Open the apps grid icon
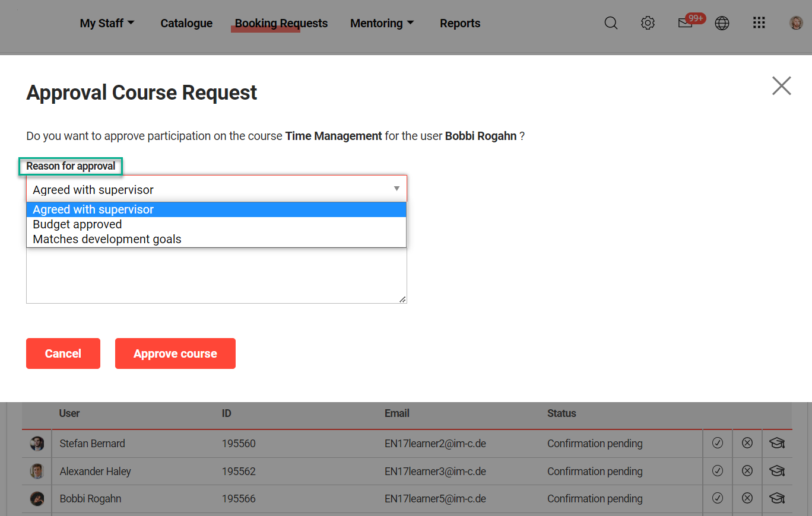The image size is (812, 516). pos(759,23)
